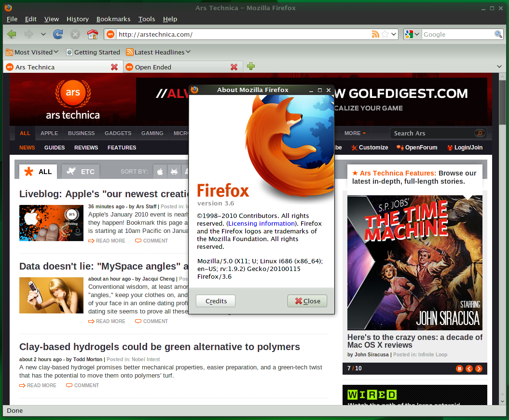Select the GADGETS section in site nav

(118, 133)
